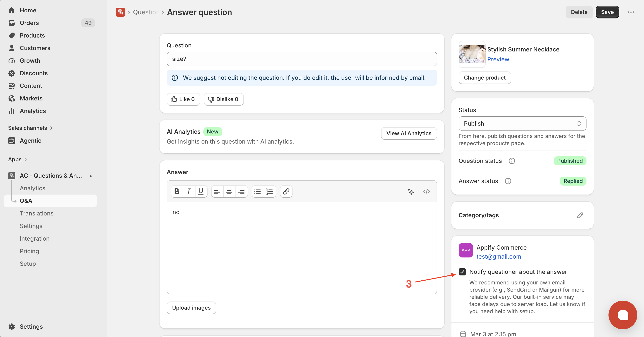
Task: Open product Preview link
Action: coord(498,59)
